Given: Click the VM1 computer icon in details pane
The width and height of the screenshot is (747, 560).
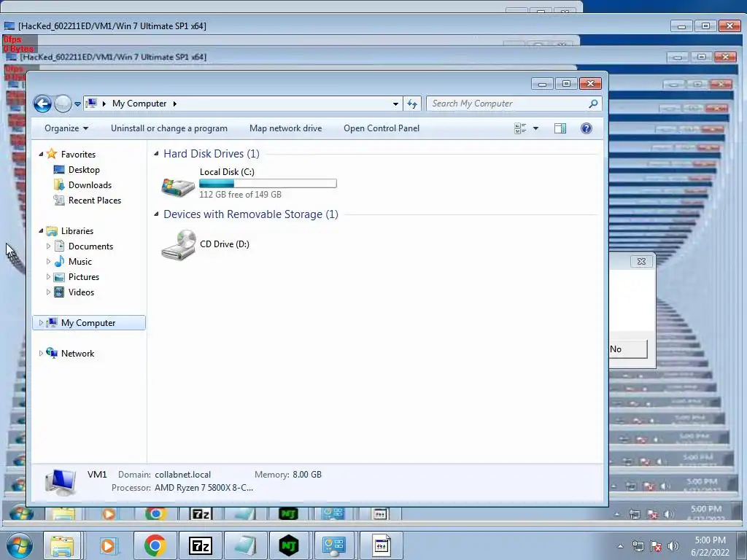Looking at the screenshot, I should tap(61, 482).
